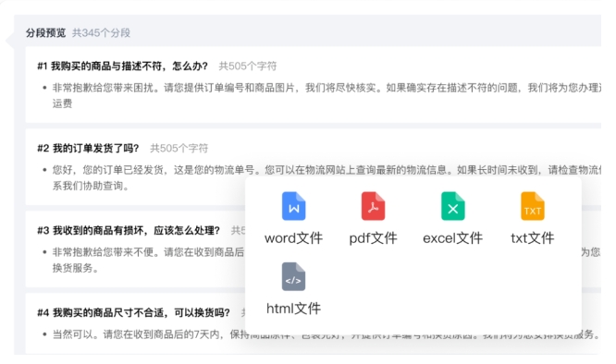Select the "word文件" label

click(293, 238)
